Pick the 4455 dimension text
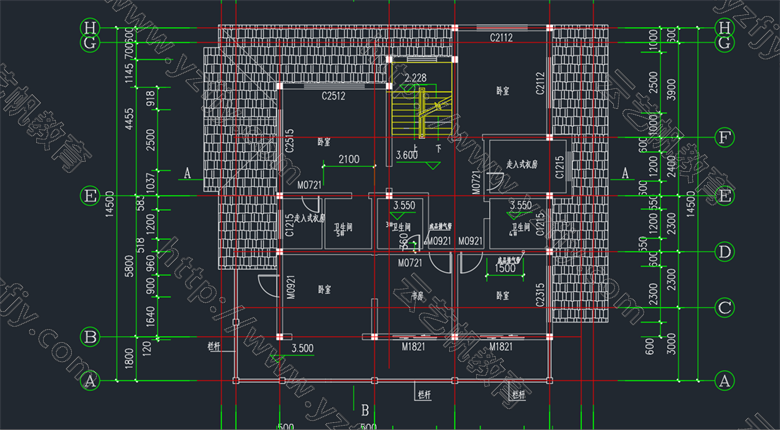 pos(129,119)
